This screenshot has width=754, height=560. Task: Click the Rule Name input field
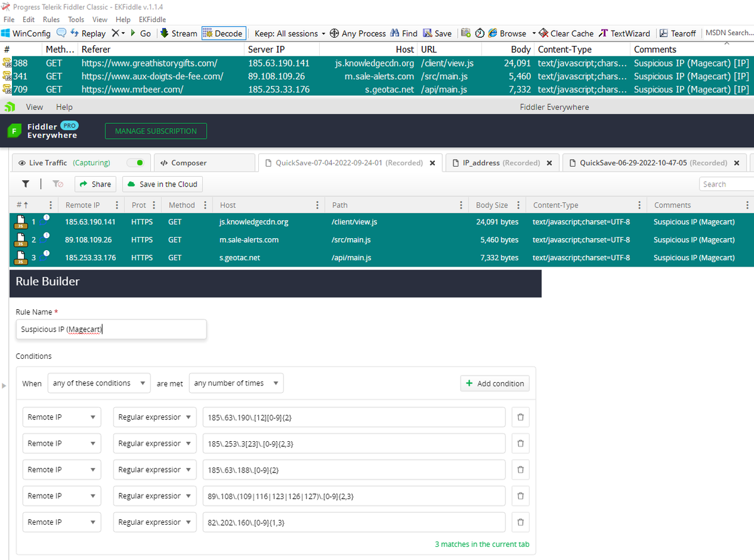tap(111, 329)
